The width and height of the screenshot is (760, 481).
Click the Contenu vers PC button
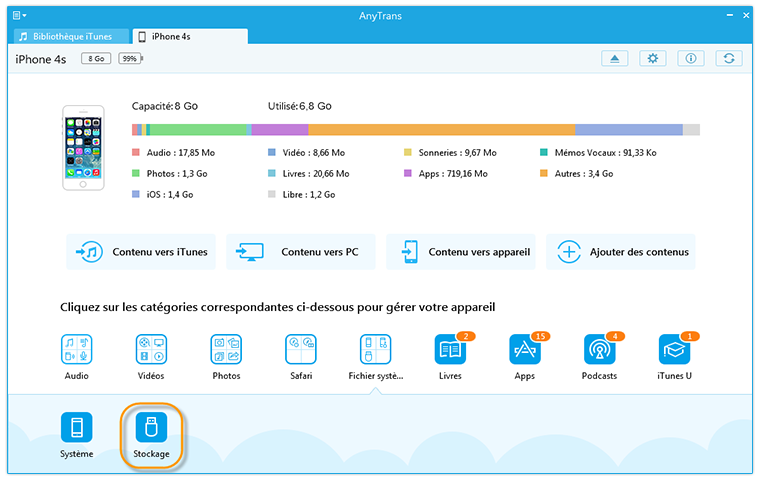click(301, 252)
